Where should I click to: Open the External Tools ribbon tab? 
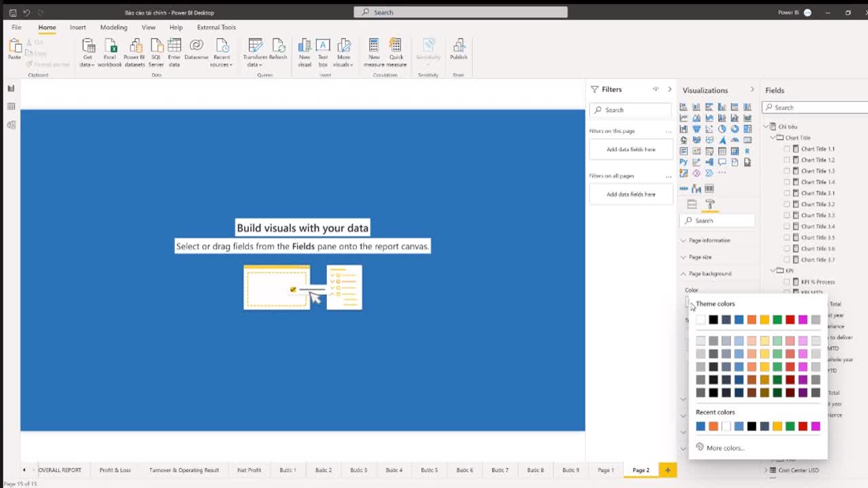point(216,27)
